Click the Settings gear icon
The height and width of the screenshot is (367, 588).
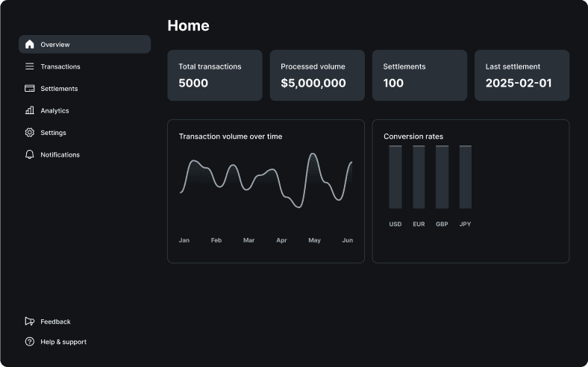coord(30,132)
